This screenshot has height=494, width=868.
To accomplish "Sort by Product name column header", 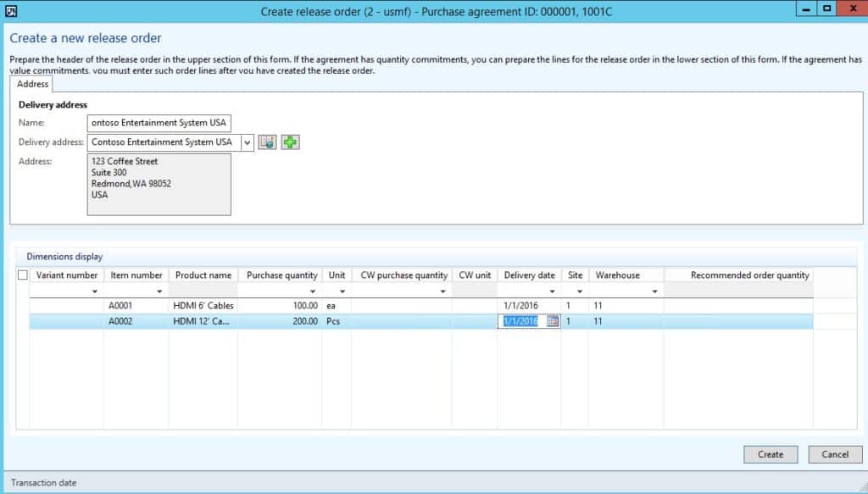I will coord(203,275).
